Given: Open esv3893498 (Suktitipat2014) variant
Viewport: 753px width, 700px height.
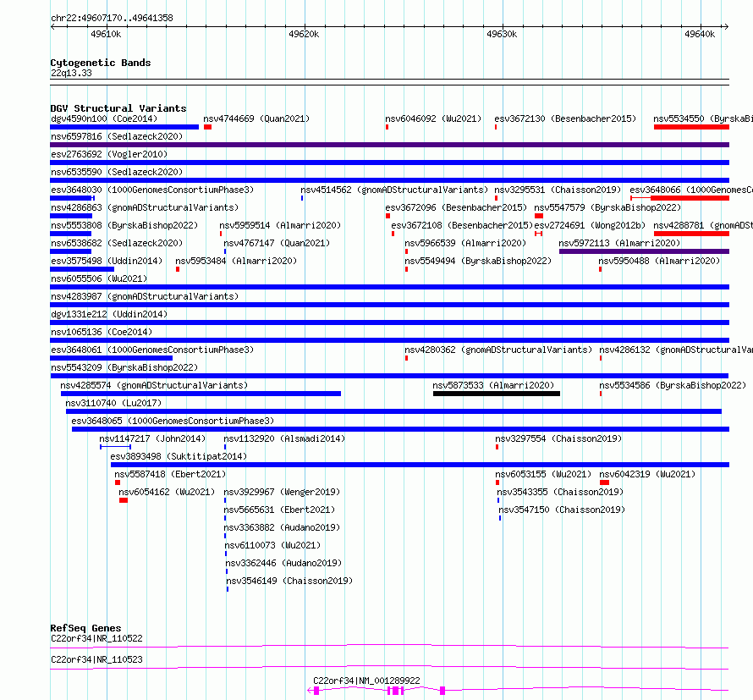Looking at the screenshot, I should point(179,456).
